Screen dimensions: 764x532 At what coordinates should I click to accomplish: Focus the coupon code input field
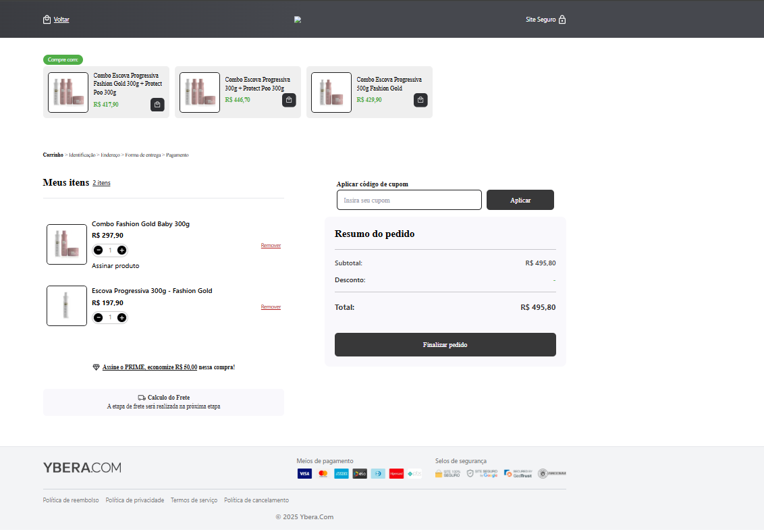[409, 201]
